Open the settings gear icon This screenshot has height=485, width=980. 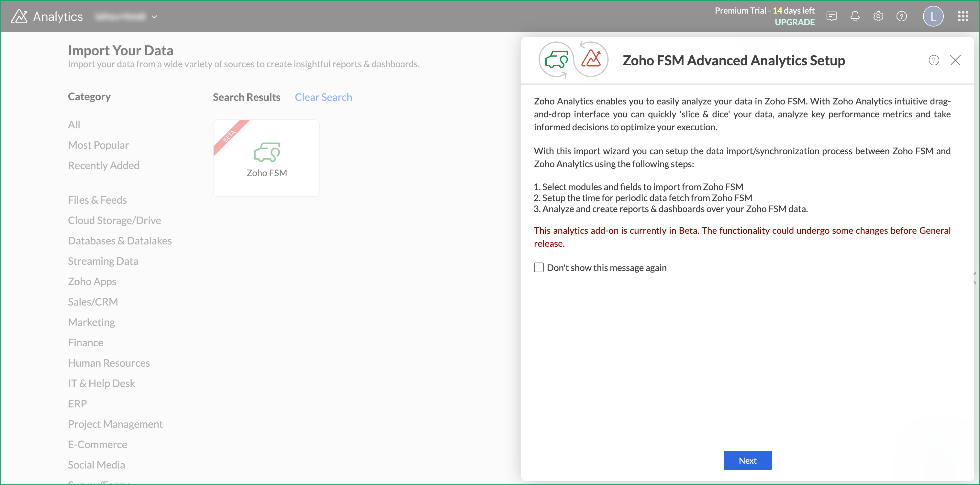click(878, 16)
